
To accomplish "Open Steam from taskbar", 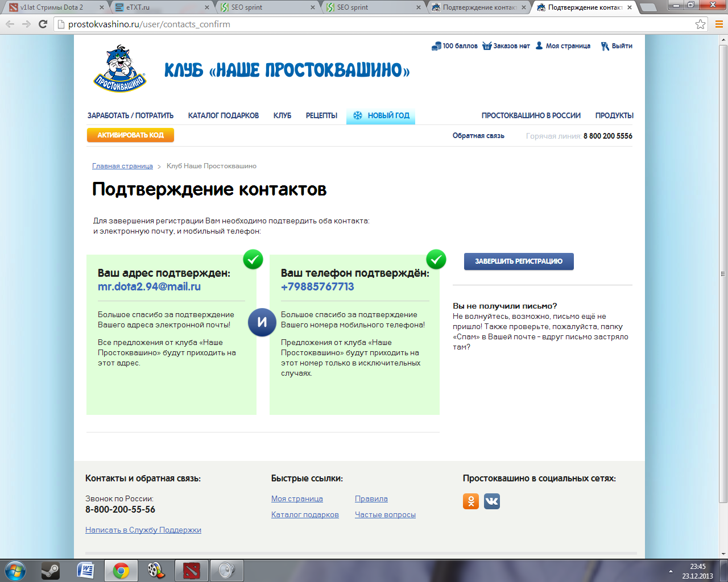I will [x=51, y=571].
